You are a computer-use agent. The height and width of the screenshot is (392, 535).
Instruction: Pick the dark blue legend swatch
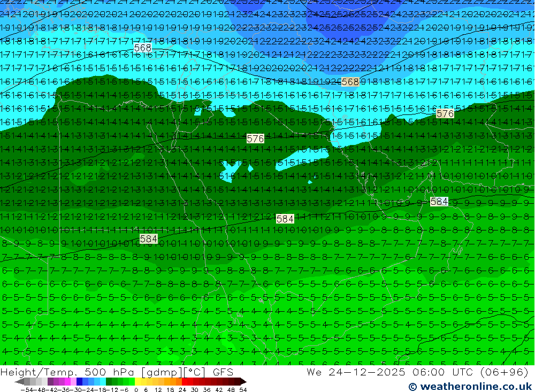pyautogui.click(x=80, y=381)
